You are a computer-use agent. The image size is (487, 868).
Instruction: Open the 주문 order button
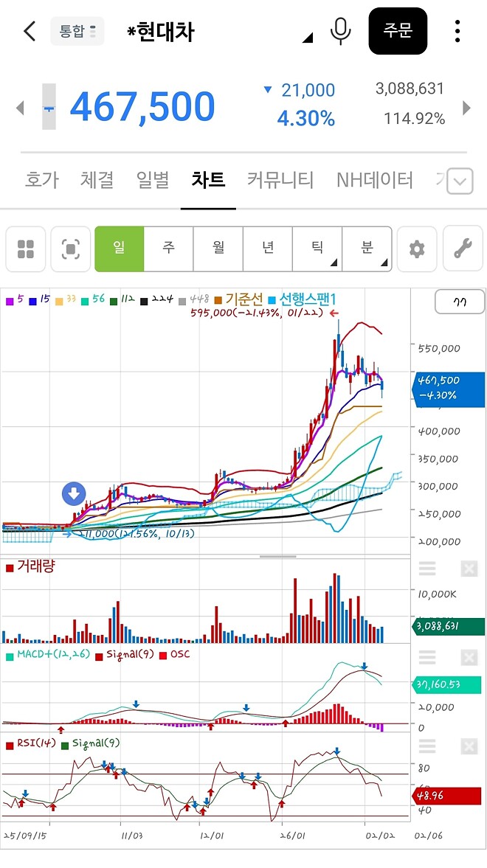pyautogui.click(x=397, y=31)
